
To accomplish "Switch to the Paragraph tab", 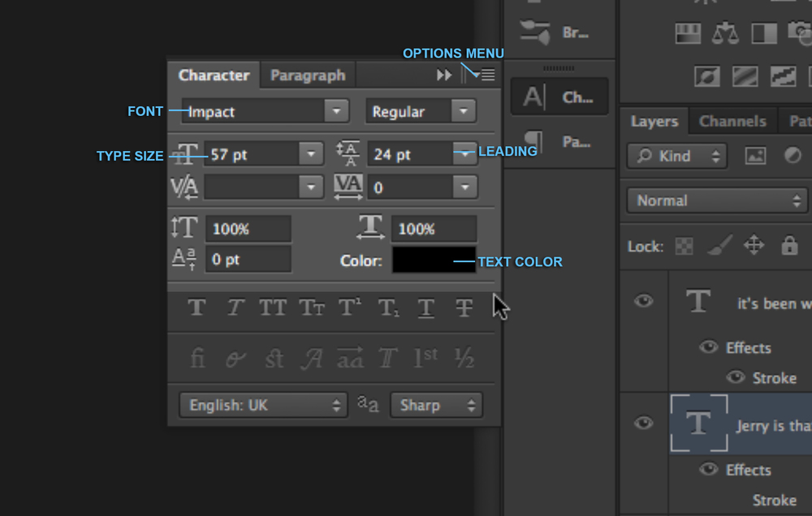I will 308,75.
